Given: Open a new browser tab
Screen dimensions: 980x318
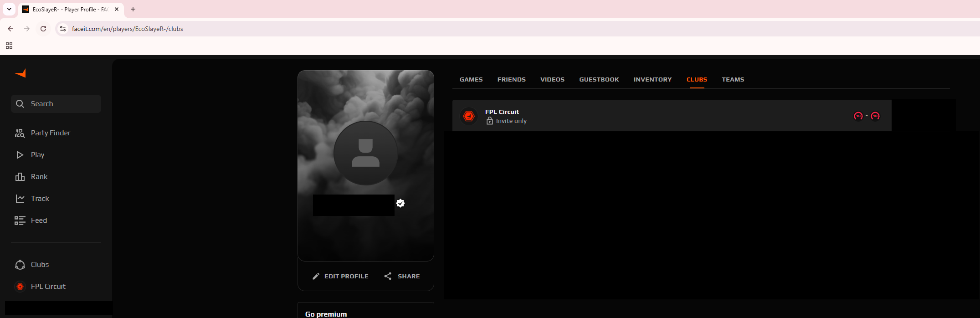Looking at the screenshot, I should [x=133, y=9].
